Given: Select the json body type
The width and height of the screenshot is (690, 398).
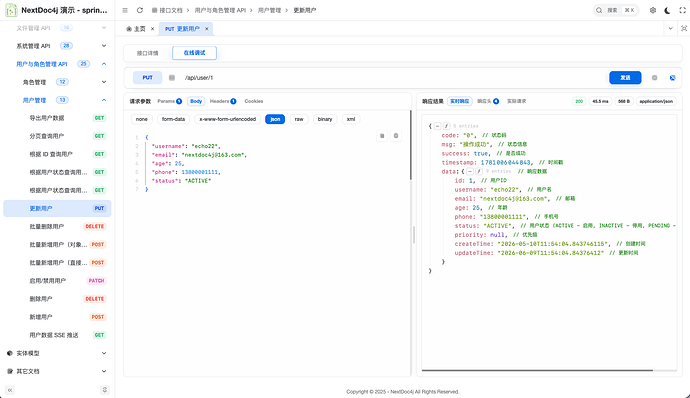Looking at the screenshot, I should click(x=275, y=119).
